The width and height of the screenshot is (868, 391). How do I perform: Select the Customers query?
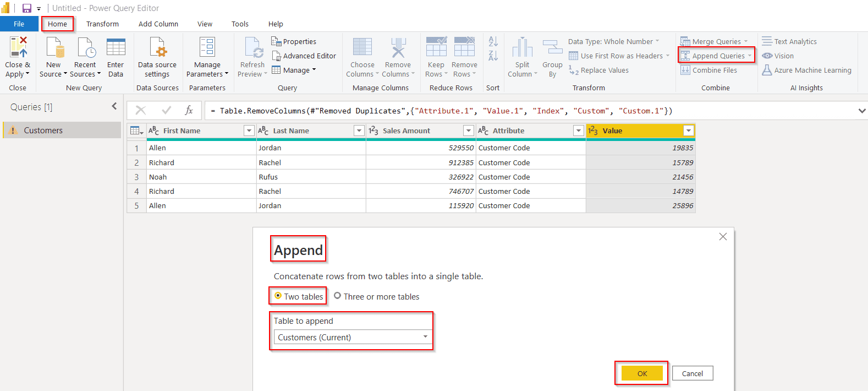tap(62, 130)
